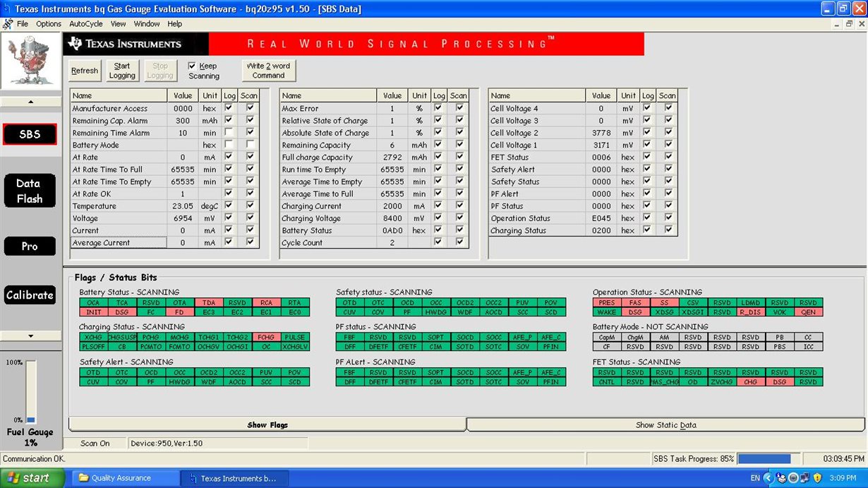Toggle Scan checkbox for Cell Voltage 1
The image size is (868, 488).
click(668, 145)
